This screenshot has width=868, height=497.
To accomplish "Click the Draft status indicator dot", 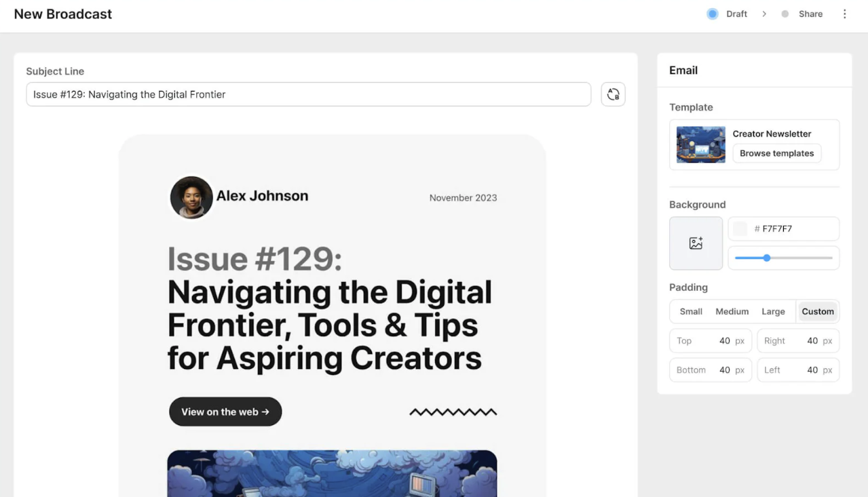I will pos(712,14).
